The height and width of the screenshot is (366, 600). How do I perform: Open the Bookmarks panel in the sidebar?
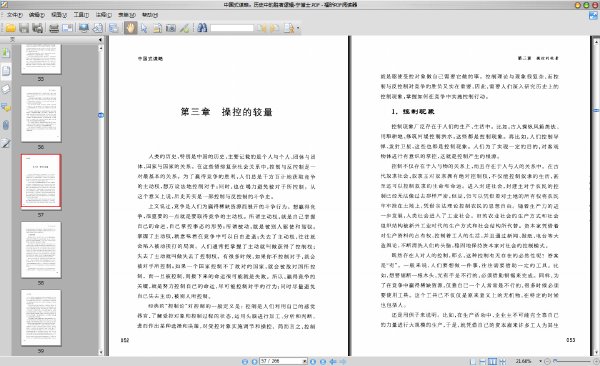click(x=5, y=52)
